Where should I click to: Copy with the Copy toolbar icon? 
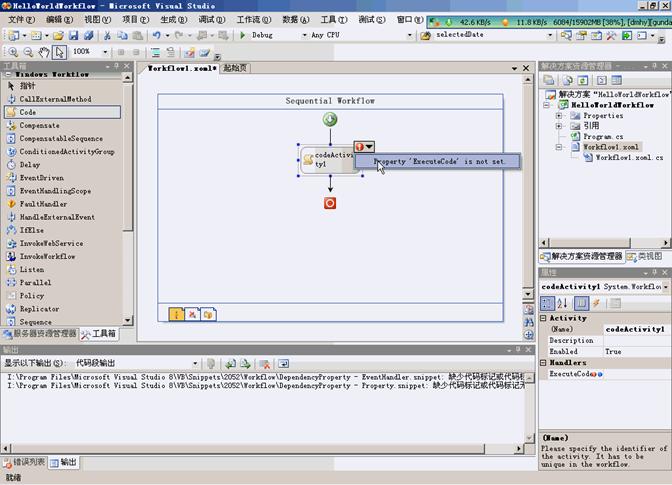[x=122, y=36]
